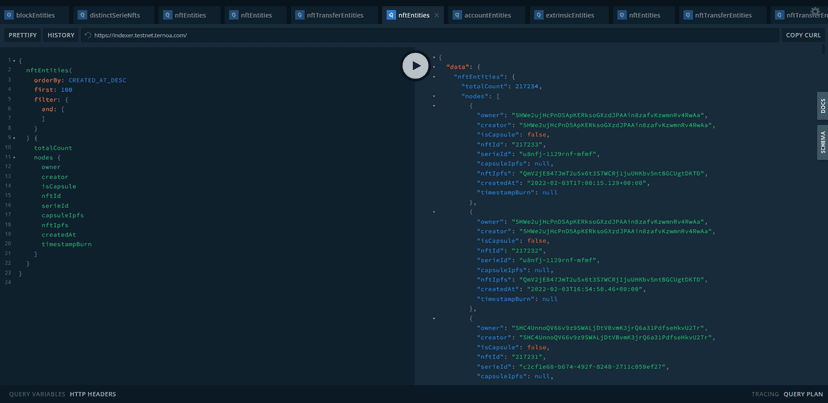Viewport: 828px width, 403px height.
Task: Fold the nodes block at line 11
Action: pos(15,157)
